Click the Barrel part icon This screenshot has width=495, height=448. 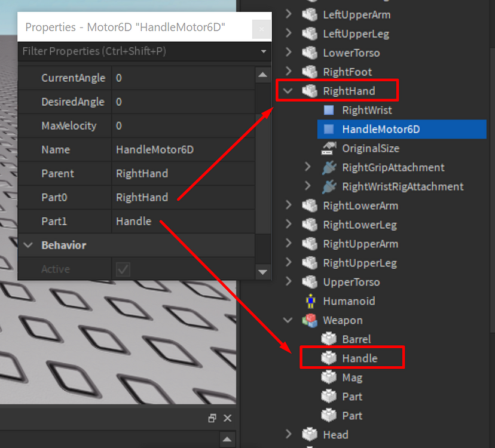pyautogui.click(x=329, y=339)
